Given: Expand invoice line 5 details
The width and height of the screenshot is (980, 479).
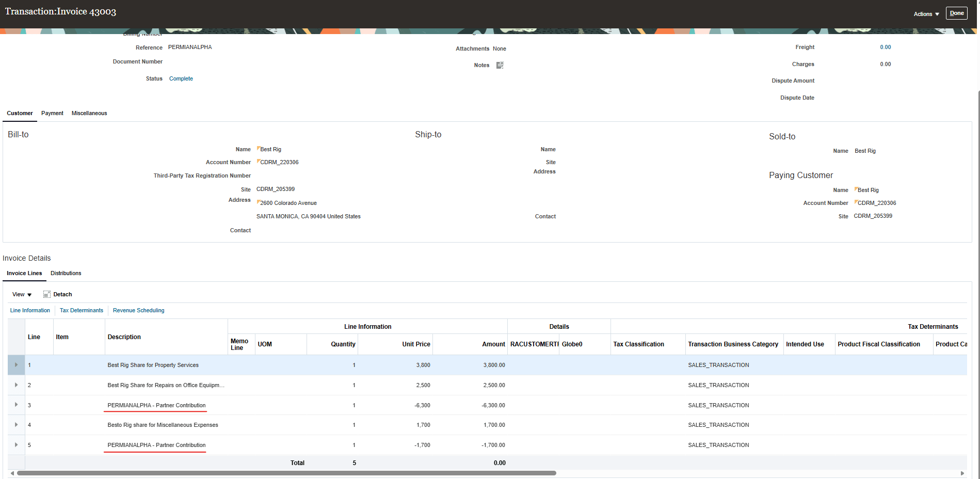Looking at the screenshot, I should [16, 444].
